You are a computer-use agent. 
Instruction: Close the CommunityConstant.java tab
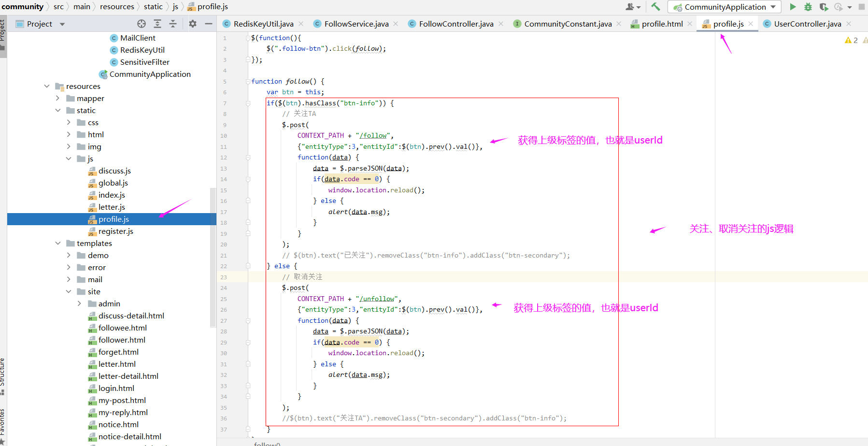point(619,24)
